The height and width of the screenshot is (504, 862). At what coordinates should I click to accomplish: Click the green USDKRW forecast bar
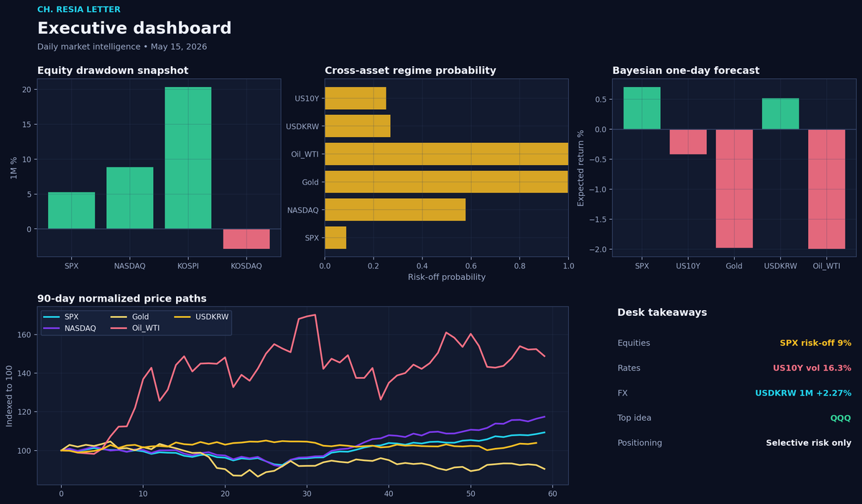point(780,114)
